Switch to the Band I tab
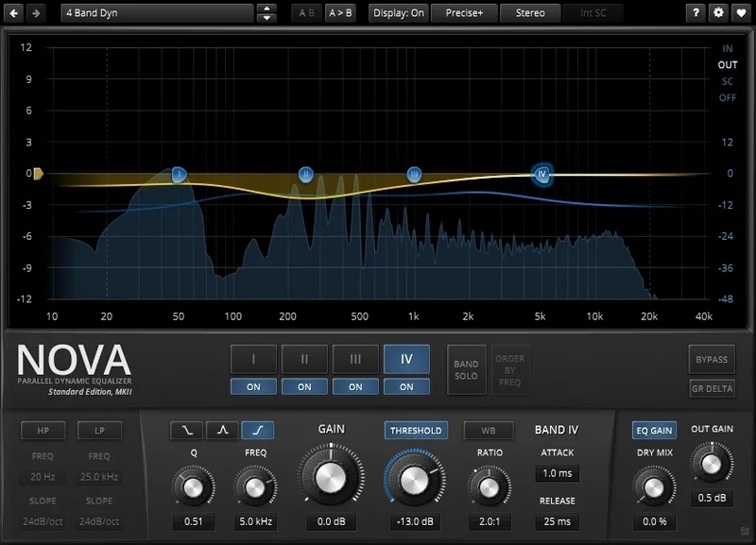The width and height of the screenshot is (756, 545). [x=252, y=359]
